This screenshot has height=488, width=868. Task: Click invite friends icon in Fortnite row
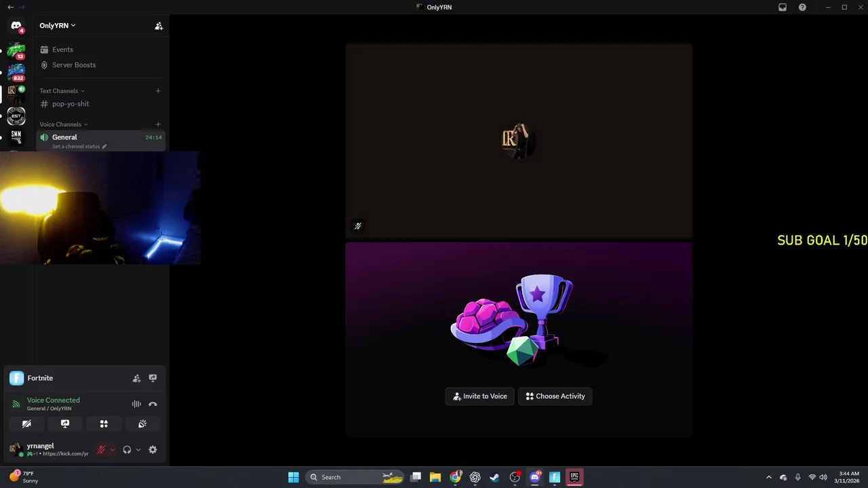click(136, 378)
